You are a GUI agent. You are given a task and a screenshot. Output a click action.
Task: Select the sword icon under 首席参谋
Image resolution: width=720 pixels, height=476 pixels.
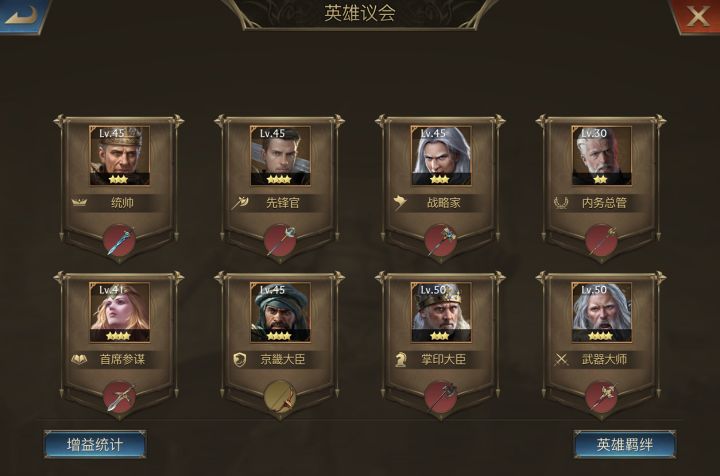coord(119,397)
